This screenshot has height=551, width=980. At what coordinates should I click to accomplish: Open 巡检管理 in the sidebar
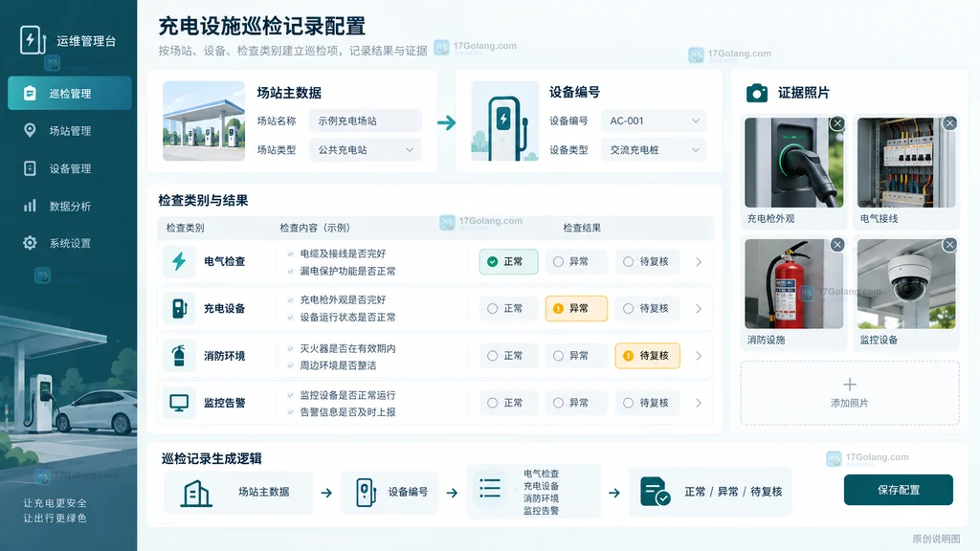69,93
